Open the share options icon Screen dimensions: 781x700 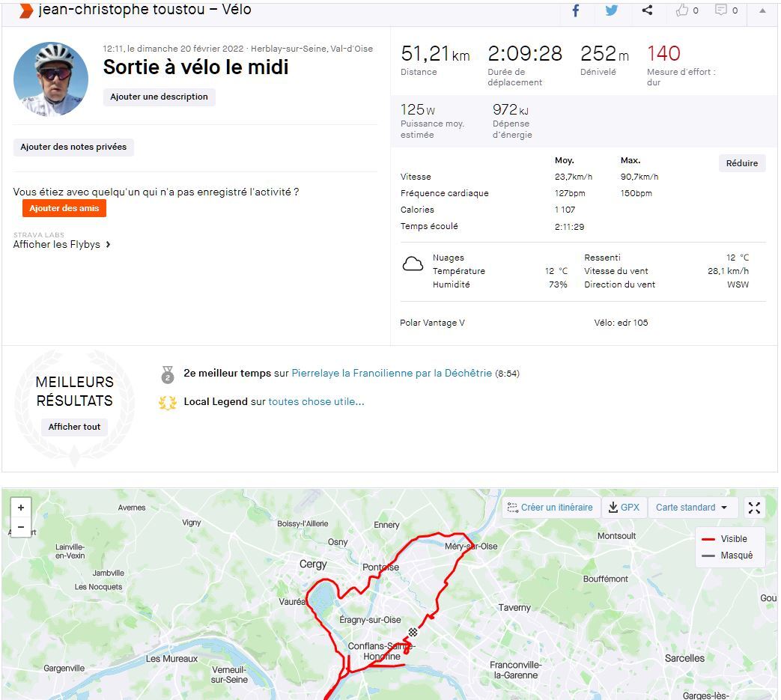pyautogui.click(x=647, y=10)
